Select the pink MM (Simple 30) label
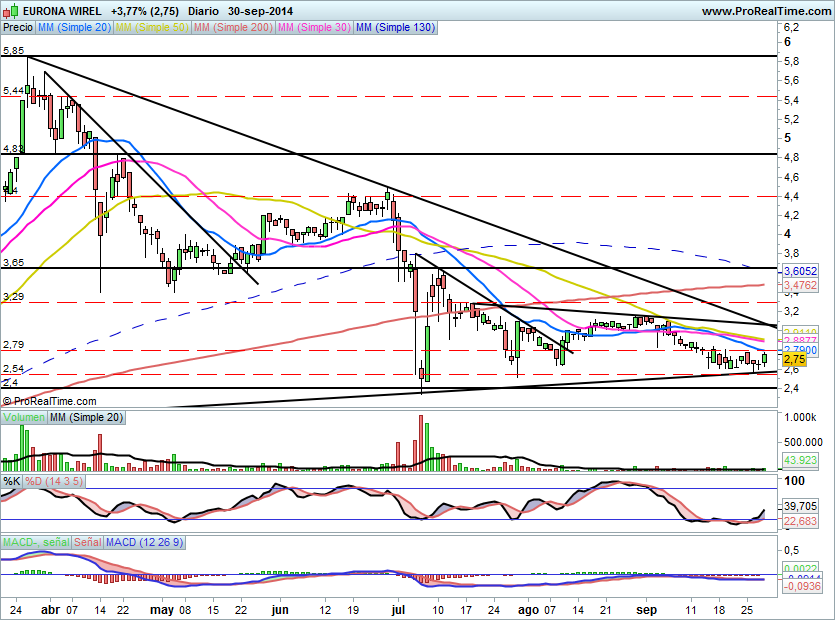This screenshot has height=620, width=835. (x=313, y=28)
